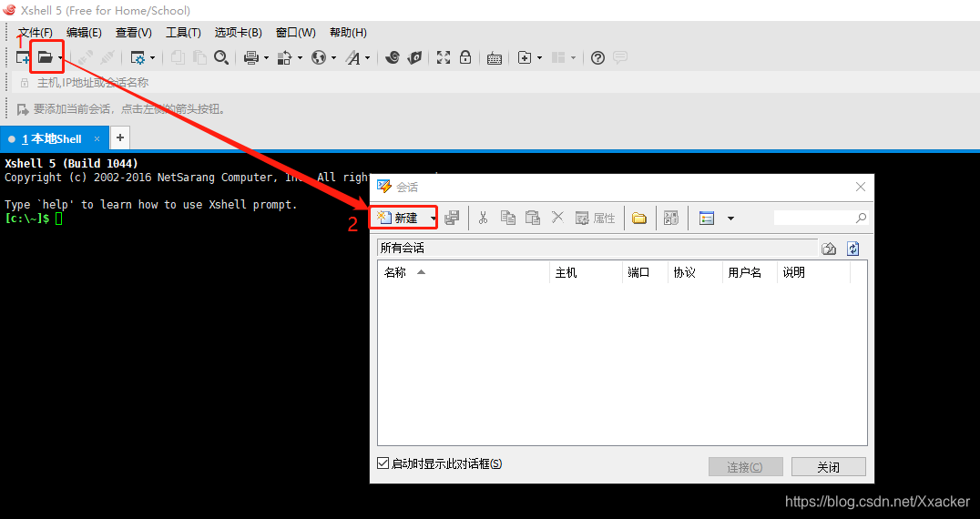Select the 本地Shell tab
Viewport: 980px width, 519px height.
point(55,138)
